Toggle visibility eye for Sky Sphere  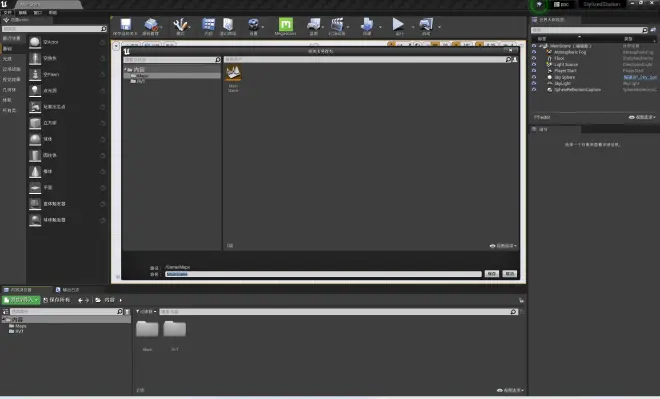pos(534,77)
